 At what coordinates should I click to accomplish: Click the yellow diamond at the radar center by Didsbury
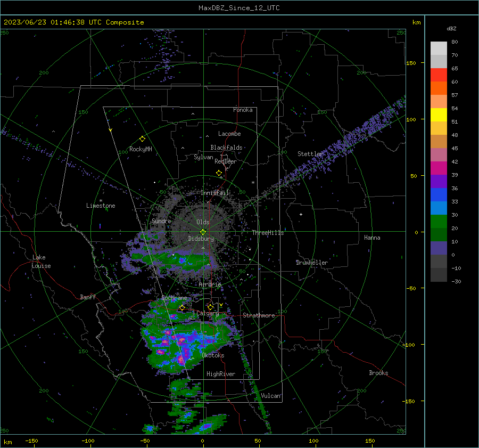[x=203, y=232]
